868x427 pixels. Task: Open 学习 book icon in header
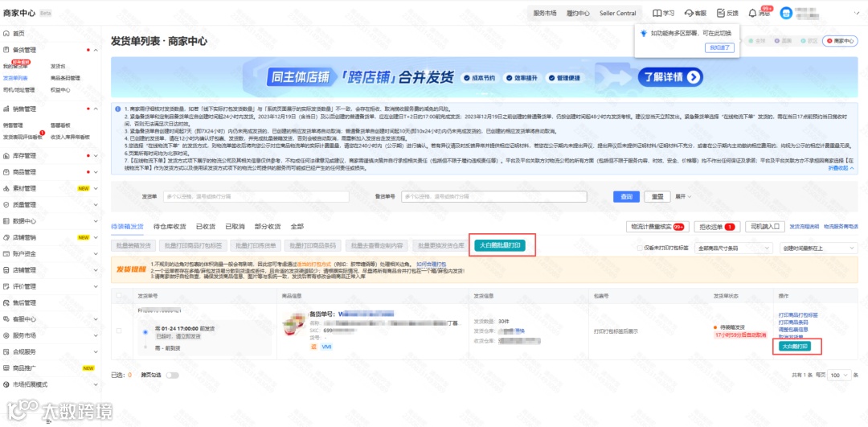point(657,13)
